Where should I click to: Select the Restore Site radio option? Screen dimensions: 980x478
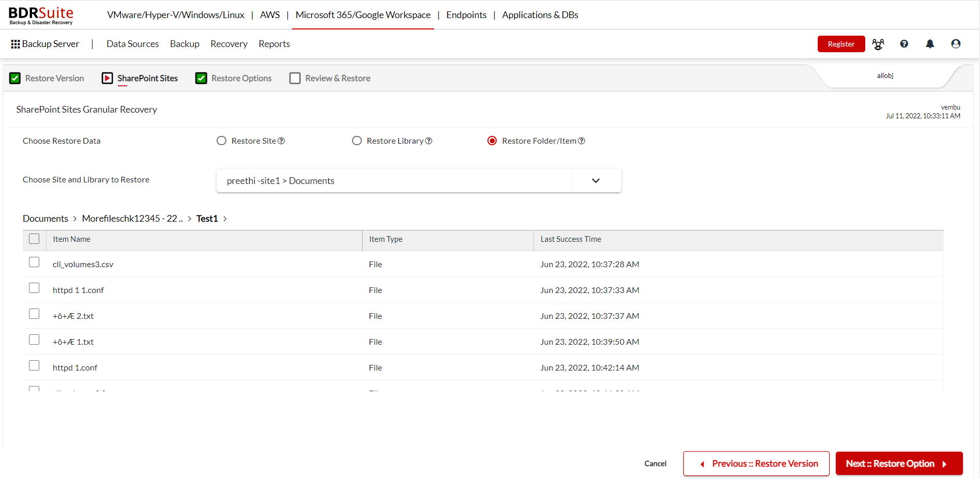click(221, 141)
